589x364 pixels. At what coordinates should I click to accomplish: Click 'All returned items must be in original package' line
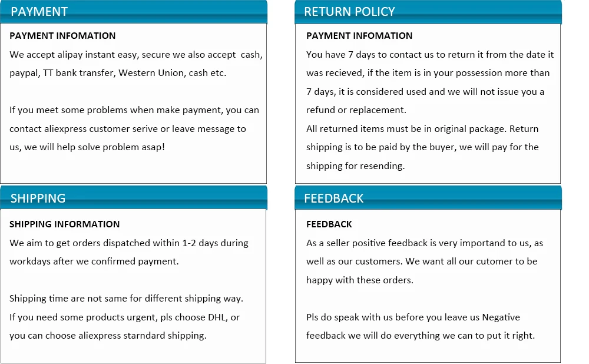(422, 129)
